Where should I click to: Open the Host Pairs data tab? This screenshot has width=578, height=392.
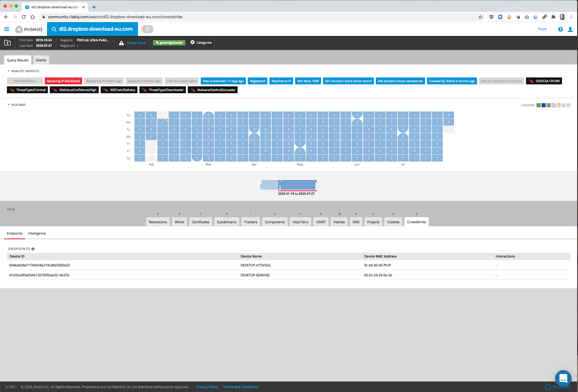pos(301,222)
